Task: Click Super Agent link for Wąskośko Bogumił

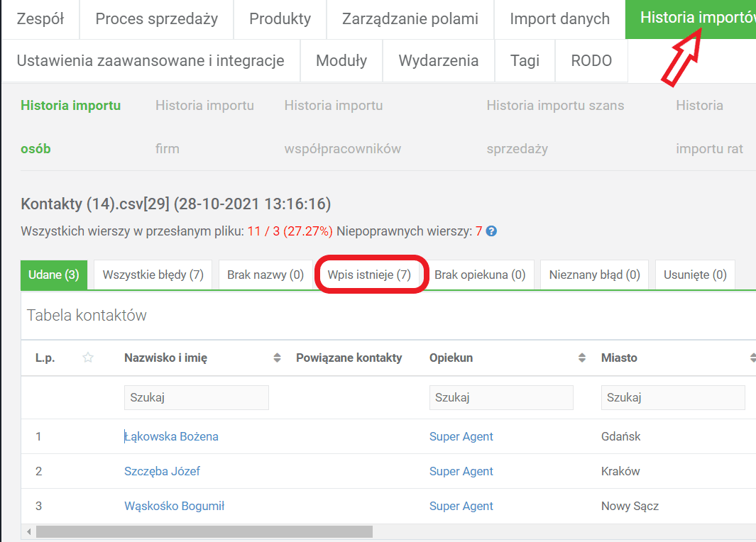Action: point(461,506)
